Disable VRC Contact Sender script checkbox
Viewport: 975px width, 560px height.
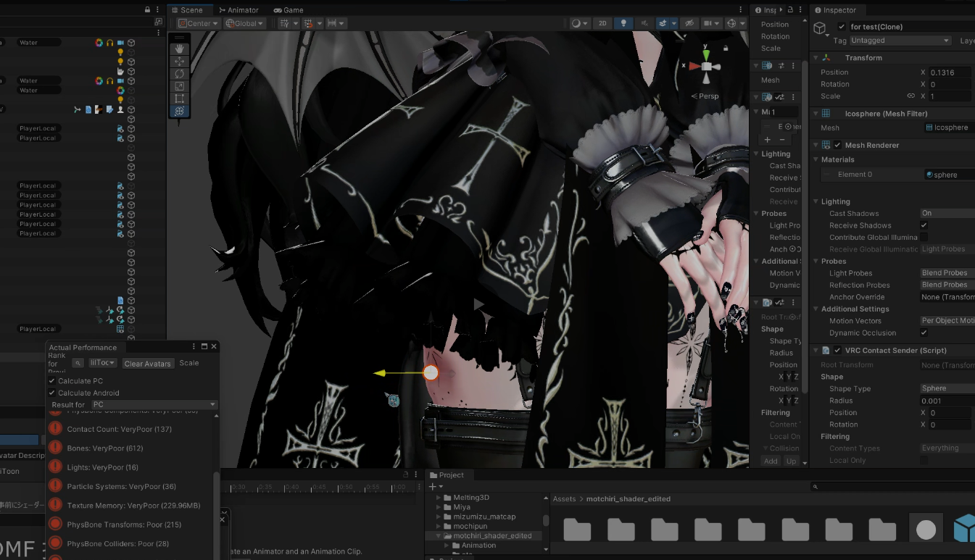[x=837, y=350]
